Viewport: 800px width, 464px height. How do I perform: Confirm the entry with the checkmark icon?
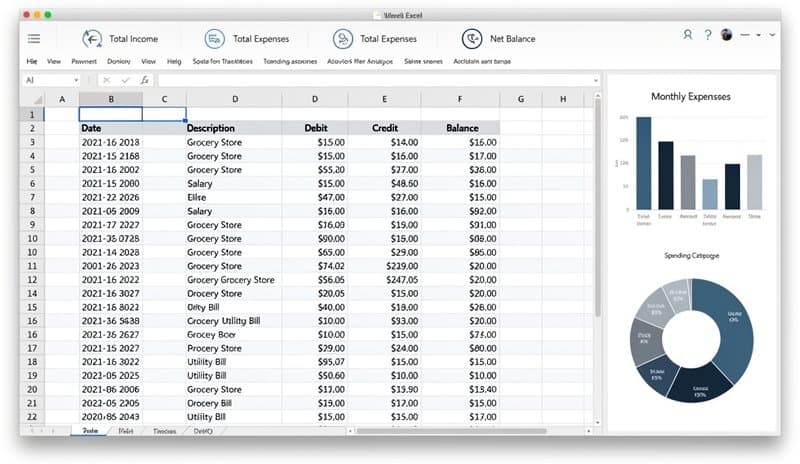(x=126, y=80)
